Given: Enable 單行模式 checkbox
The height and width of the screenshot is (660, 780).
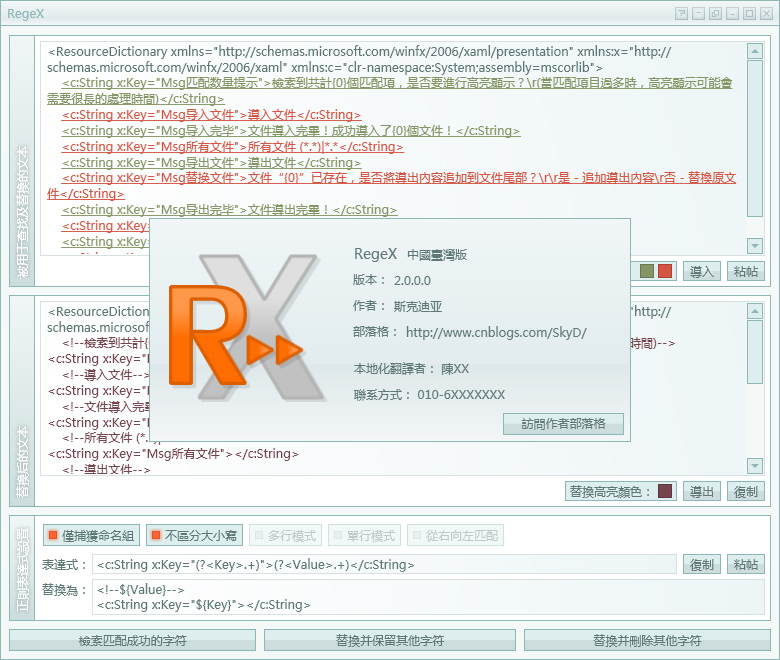Looking at the screenshot, I should [365, 535].
